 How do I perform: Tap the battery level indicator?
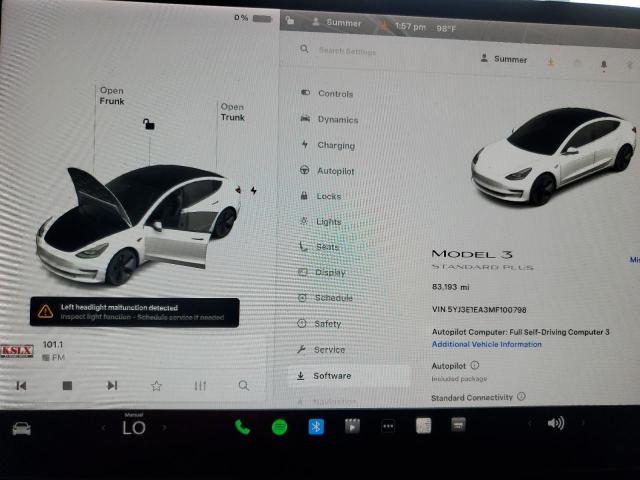253,18
